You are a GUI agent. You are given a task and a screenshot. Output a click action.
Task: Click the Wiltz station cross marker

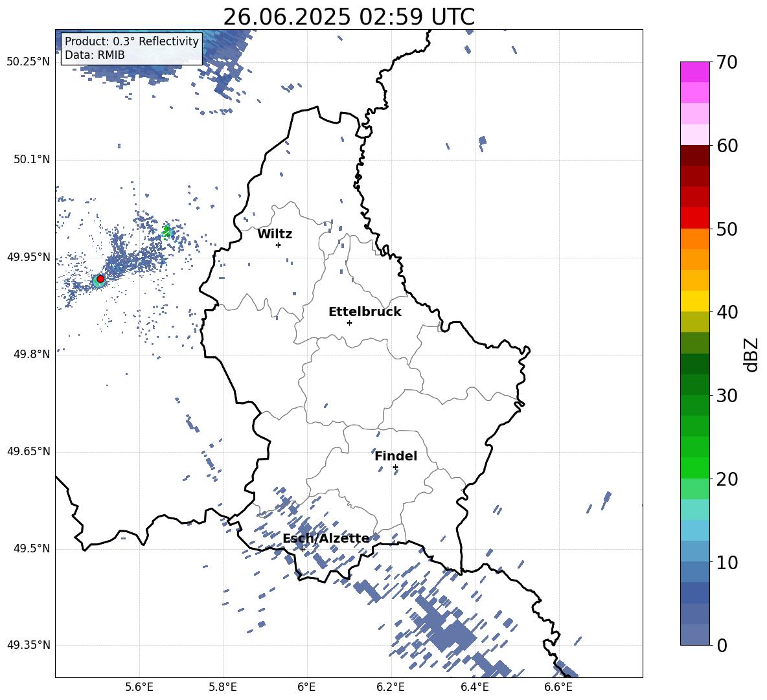pos(279,245)
